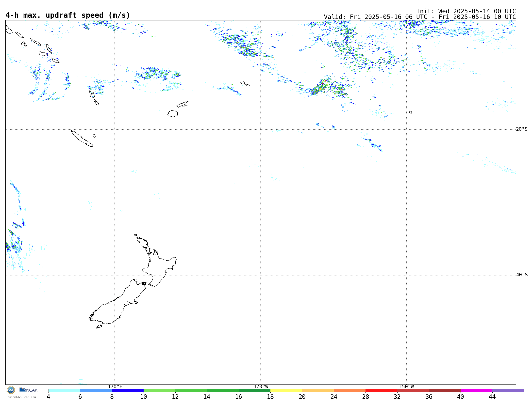Click Vanuatu's Espiritu Santo island outline
The width and height of the screenshot is (532, 400).
[x=92, y=94]
